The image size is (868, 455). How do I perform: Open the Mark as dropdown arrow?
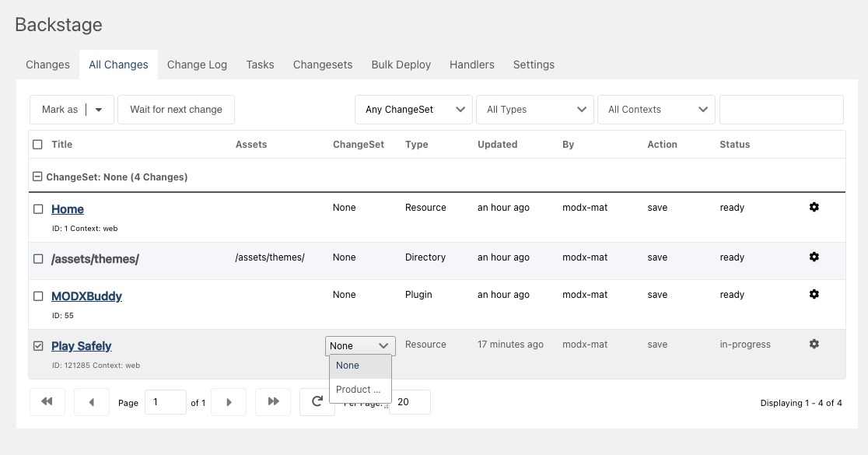click(x=99, y=110)
